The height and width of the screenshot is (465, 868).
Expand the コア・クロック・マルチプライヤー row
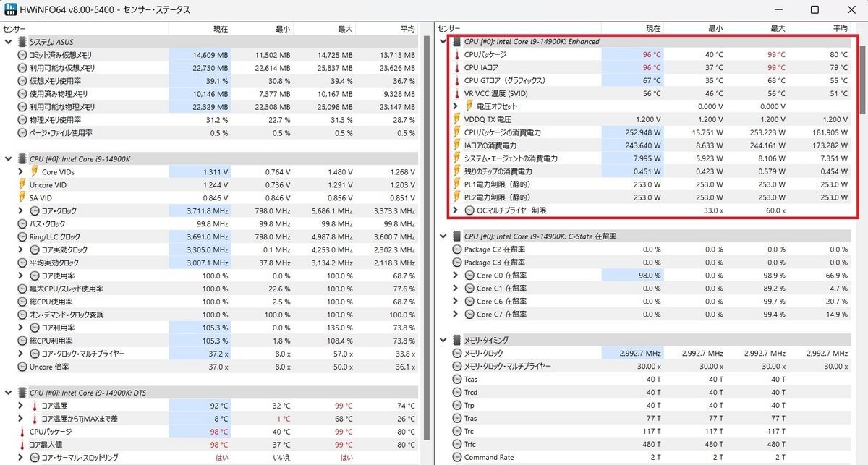22,354
